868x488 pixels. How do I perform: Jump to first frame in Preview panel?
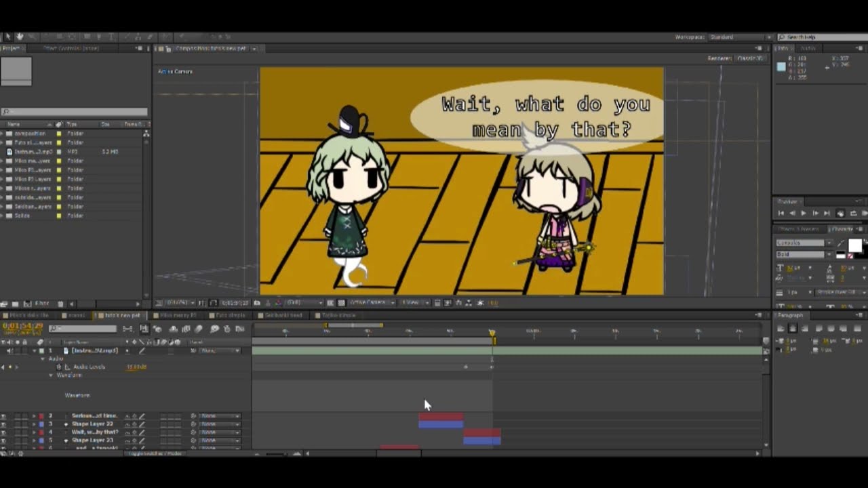[x=781, y=213]
